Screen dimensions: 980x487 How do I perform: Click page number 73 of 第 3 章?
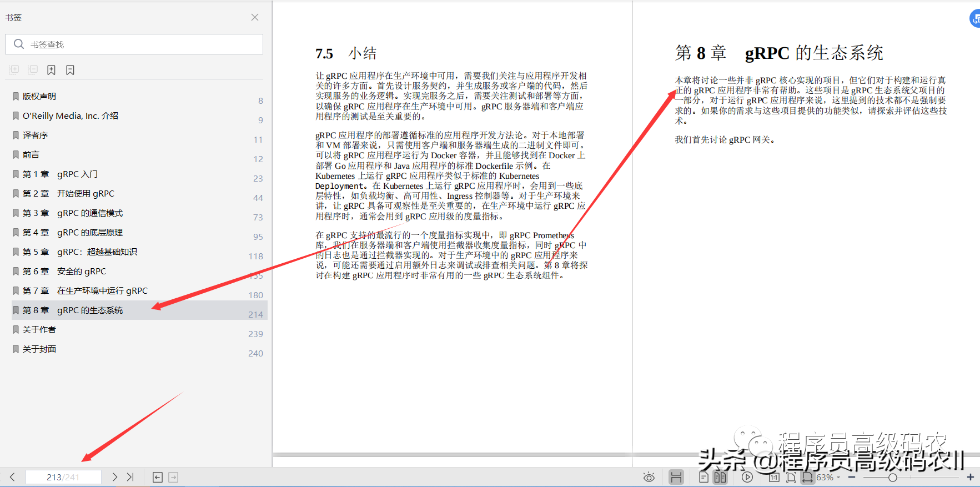(x=258, y=217)
